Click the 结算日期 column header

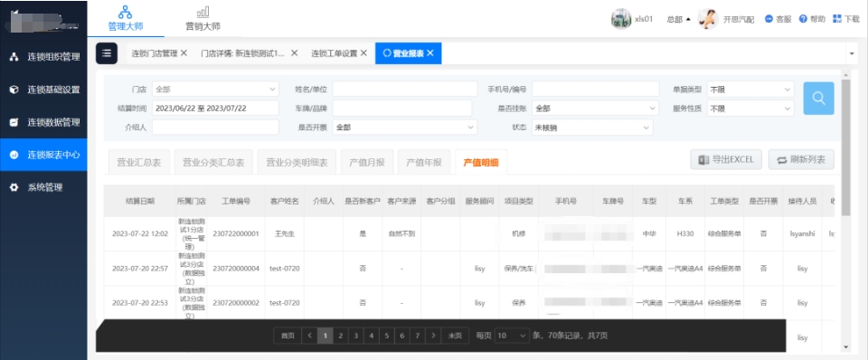[x=140, y=201]
